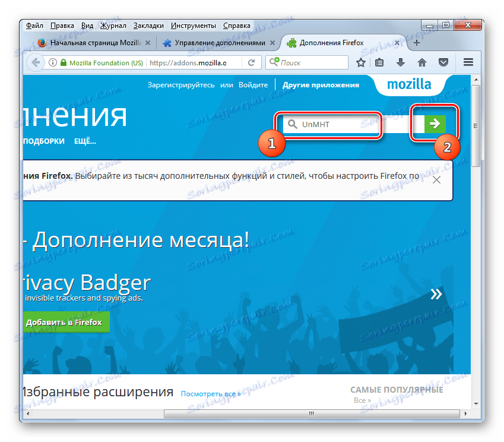
Task: Minimize the Firefox window
Action: pos(429,26)
